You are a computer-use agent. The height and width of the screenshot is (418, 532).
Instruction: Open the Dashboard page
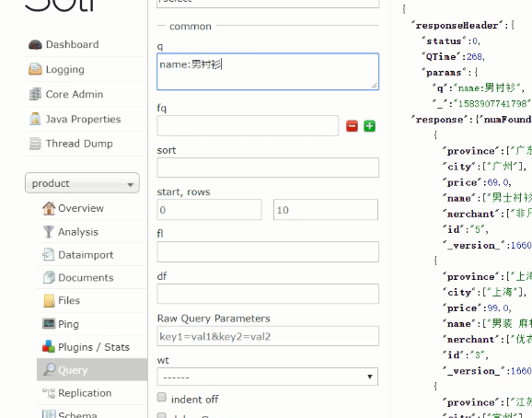point(73,44)
